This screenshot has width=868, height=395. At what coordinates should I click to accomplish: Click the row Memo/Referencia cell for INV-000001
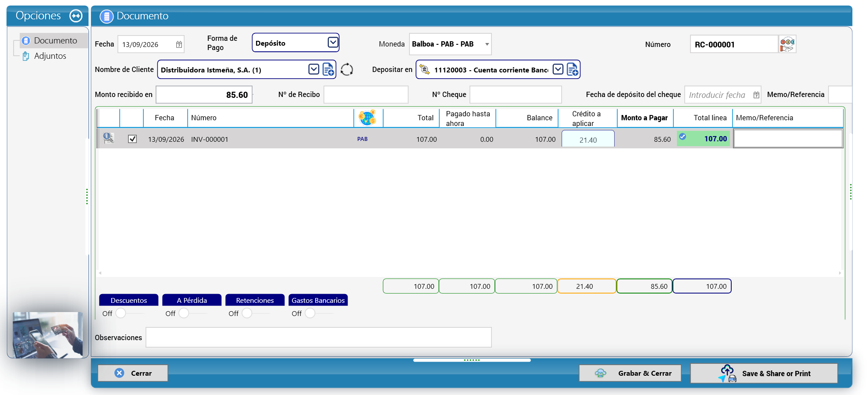coord(788,139)
